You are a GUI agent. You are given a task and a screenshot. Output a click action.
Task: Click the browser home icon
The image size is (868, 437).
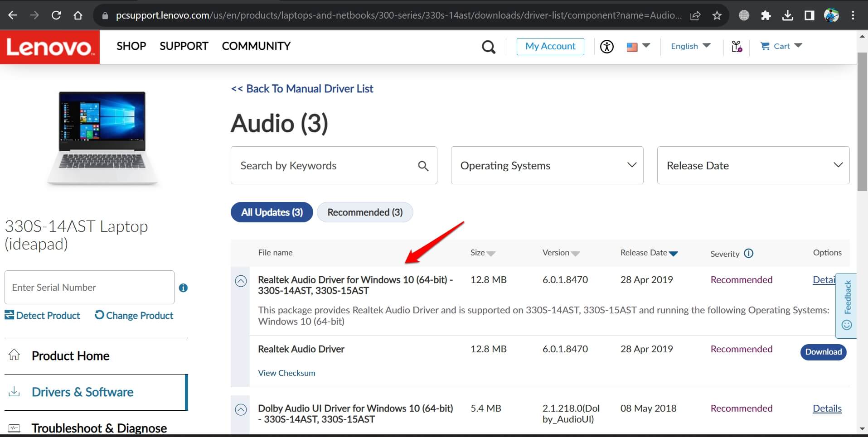point(78,15)
